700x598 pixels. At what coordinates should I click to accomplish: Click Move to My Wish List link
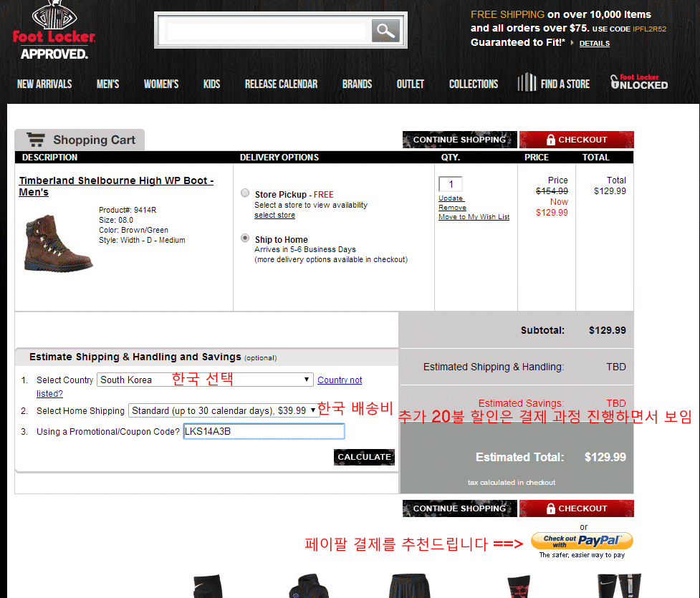click(x=474, y=217)
